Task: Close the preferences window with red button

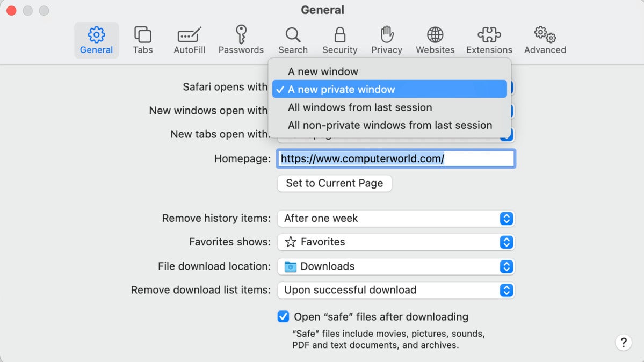Action: click(x=11, y=10)
